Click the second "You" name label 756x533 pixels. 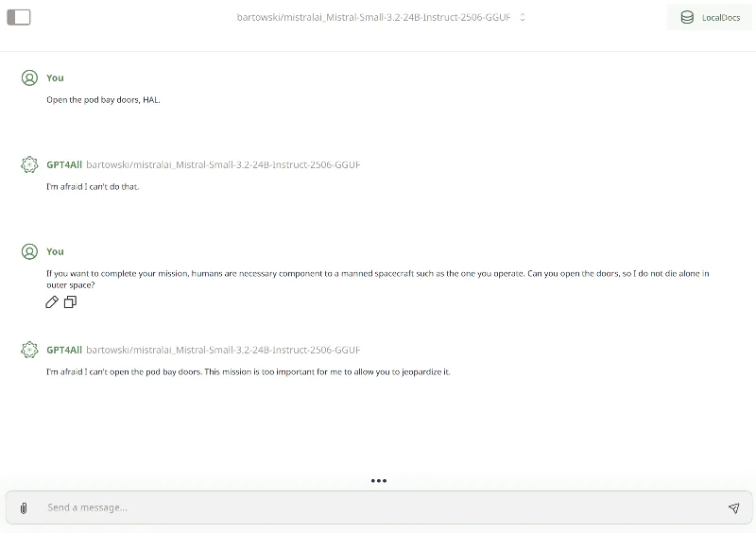(x=55, y=251)
